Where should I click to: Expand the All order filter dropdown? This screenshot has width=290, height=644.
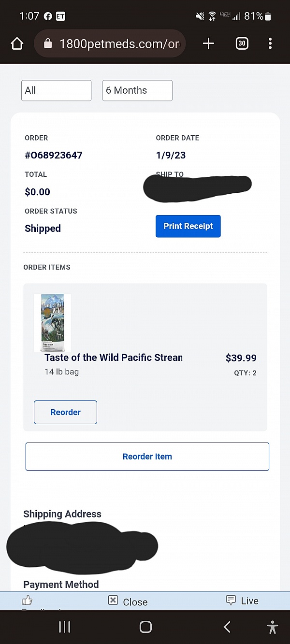click(56, 90)
